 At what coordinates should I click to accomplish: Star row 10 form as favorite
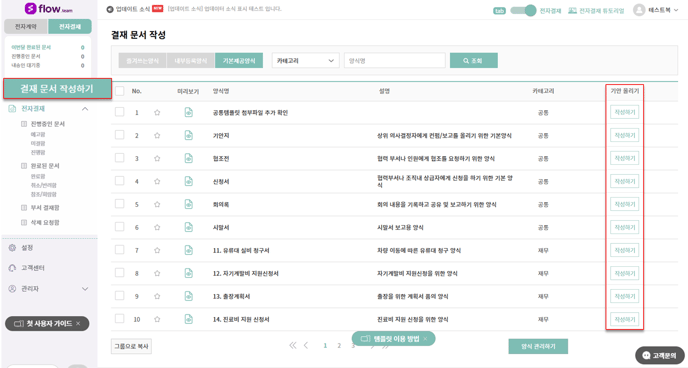point(157,319)
